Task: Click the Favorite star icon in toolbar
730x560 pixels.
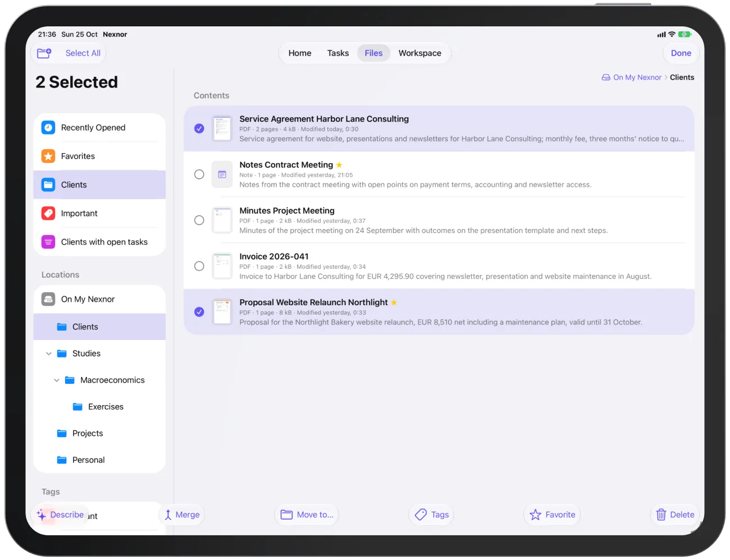Action: 535,515
